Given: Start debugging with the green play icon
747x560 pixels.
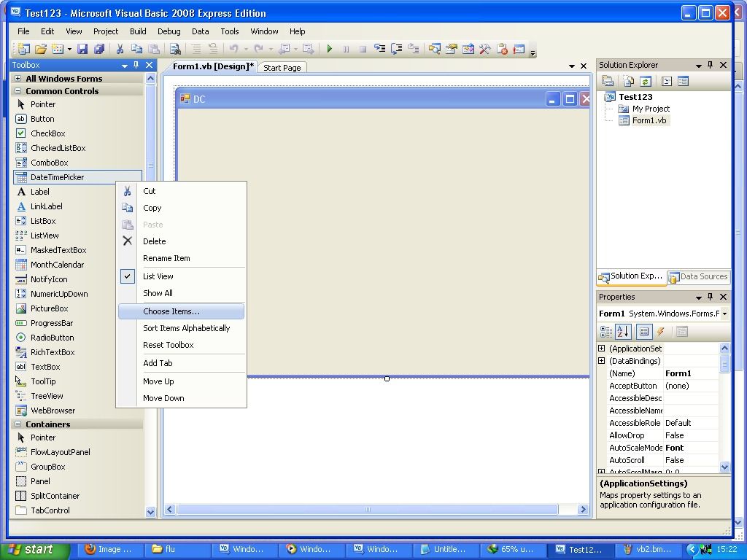Looking at the screenshot, I should [329, 49].
